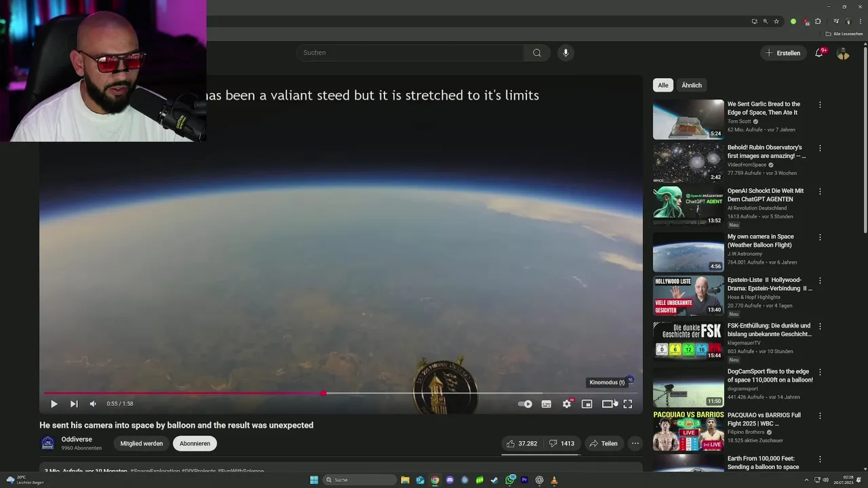Like the video with 37.282 likes
868x488 pixels.
(522, 443)
